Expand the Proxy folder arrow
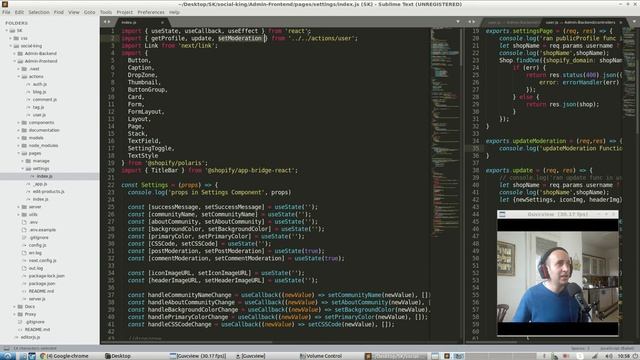640x360 pixels. point(15,314)
